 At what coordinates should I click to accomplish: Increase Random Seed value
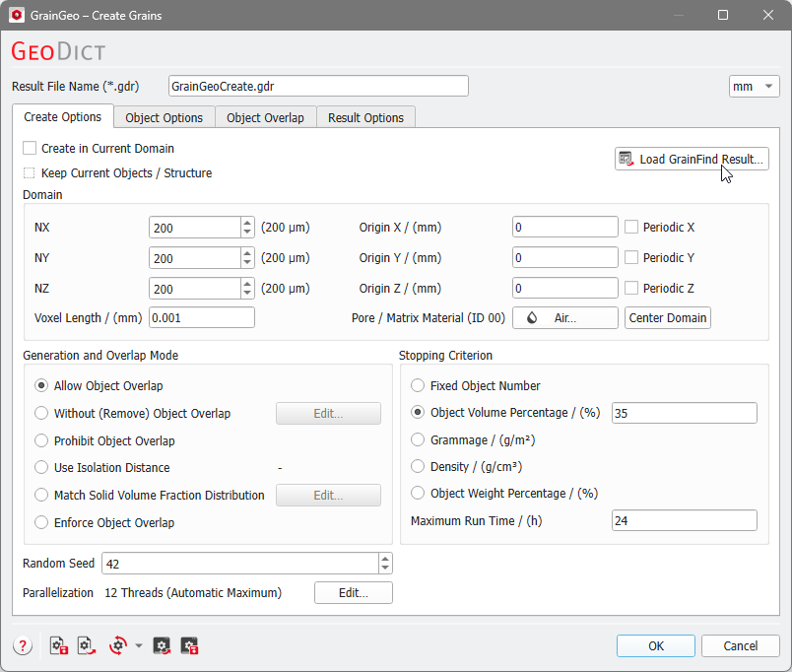[x=385, y=559]
